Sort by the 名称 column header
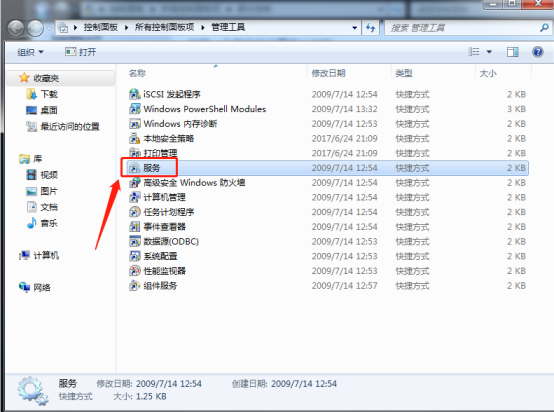This screenshot has height=412, width=554. coord(137,73)
